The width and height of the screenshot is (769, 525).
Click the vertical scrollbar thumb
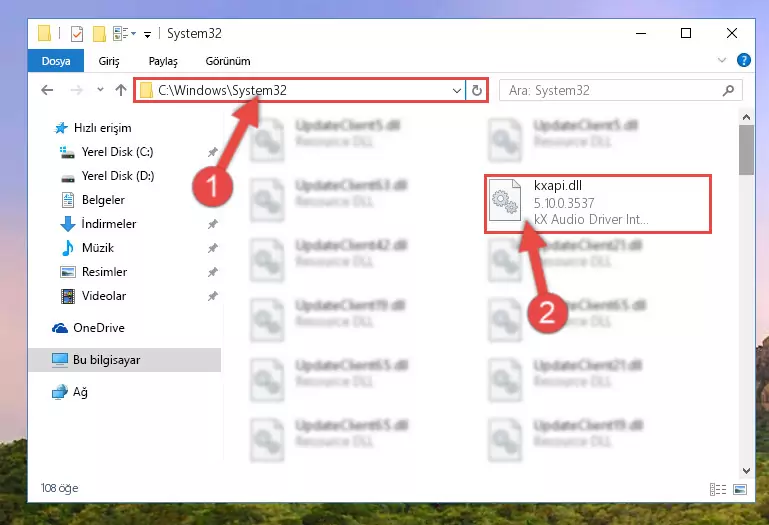(x=746, y=150)
